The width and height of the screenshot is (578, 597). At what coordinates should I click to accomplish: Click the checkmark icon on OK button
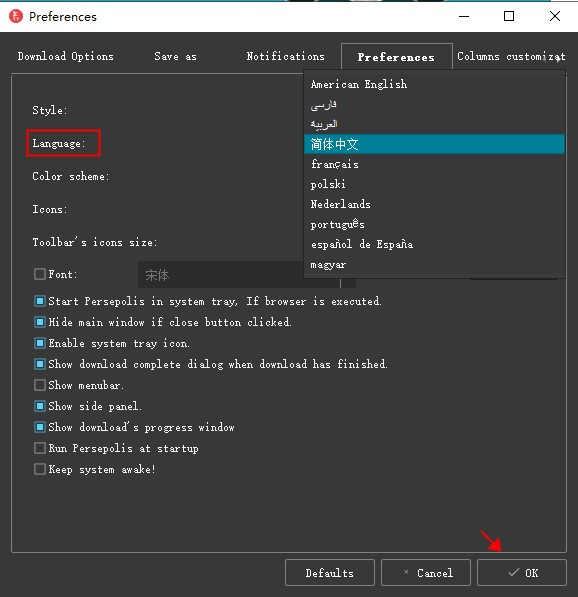[x=513, y=572]
